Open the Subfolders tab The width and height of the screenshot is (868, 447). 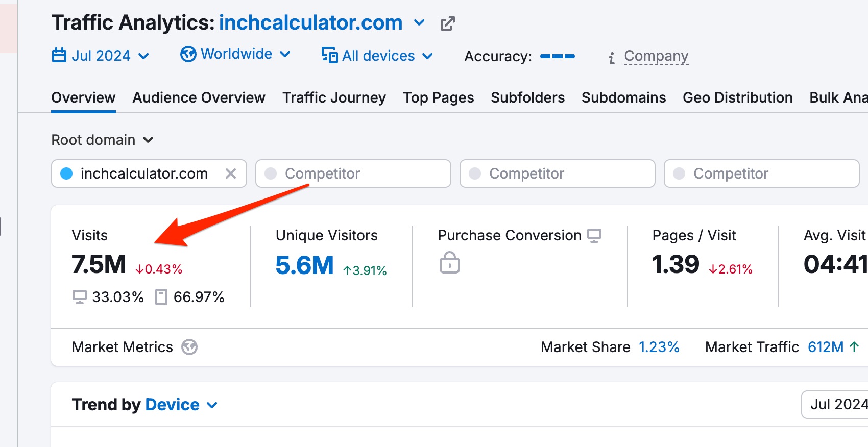pyautogui.click(x=528, y=97)
